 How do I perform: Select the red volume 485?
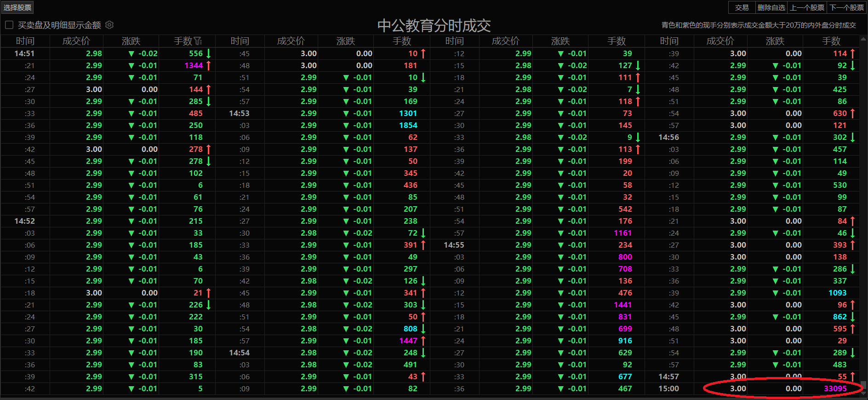196,113
